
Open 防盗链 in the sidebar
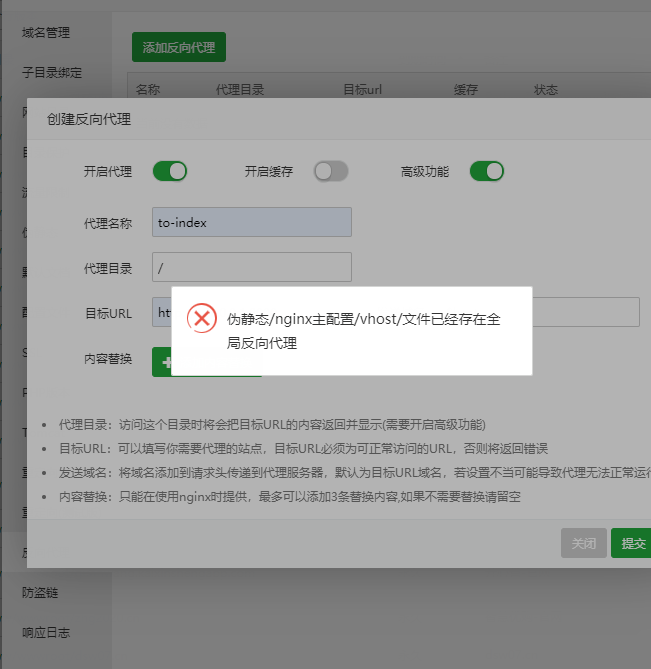click(40, 593)
